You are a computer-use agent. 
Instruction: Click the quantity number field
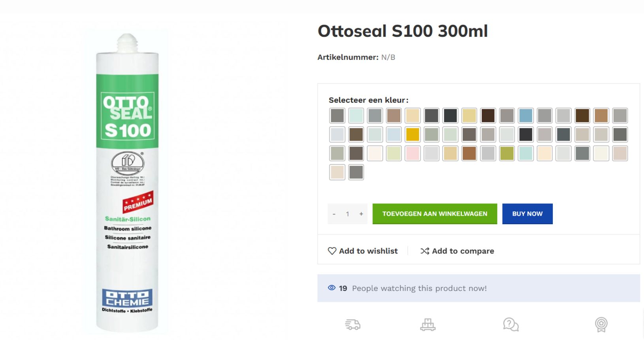pos(348,214)
